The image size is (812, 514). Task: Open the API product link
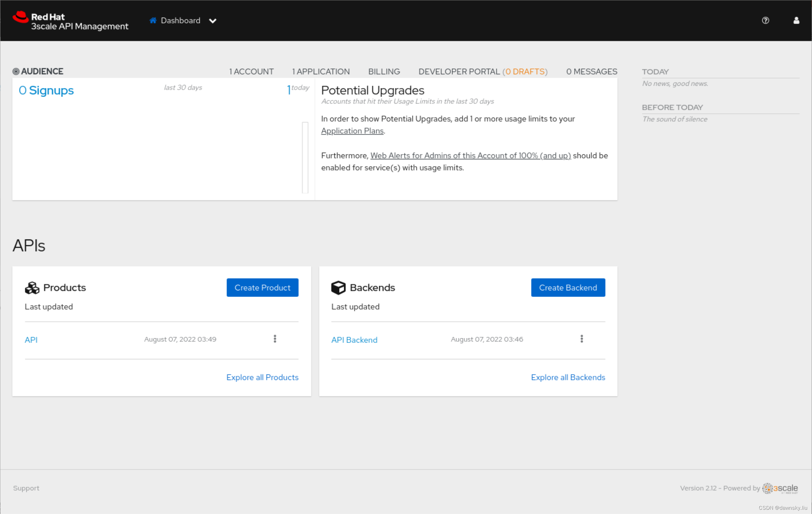click(x=31, y=340)
